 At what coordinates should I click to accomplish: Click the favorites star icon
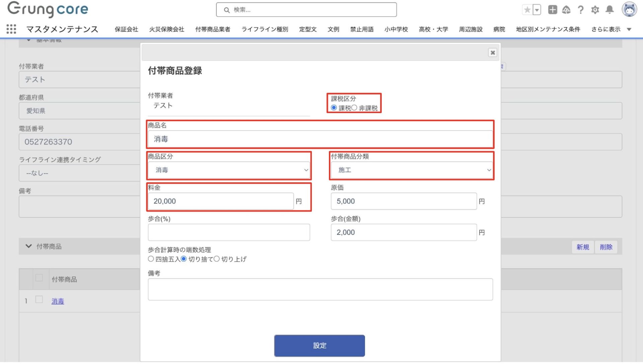pos(527,10)
